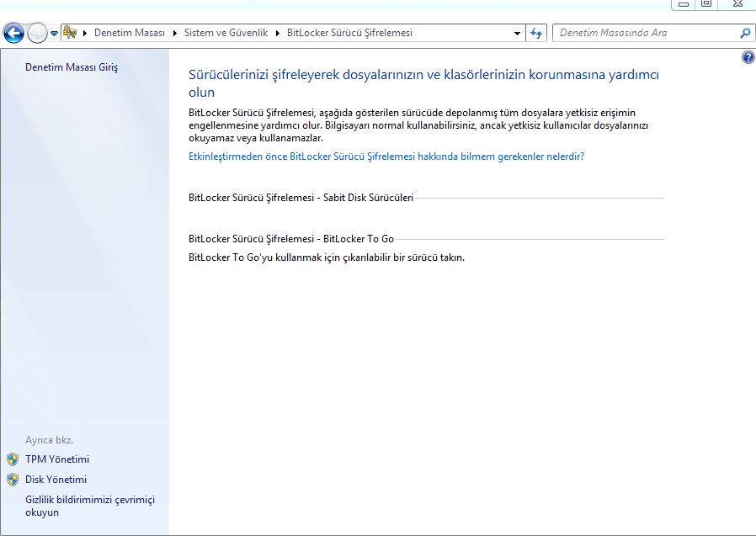The height and width of the screenshot is (536, 756).
Task: Go back using the blue back arrow
Action: [x=13, y=34]
